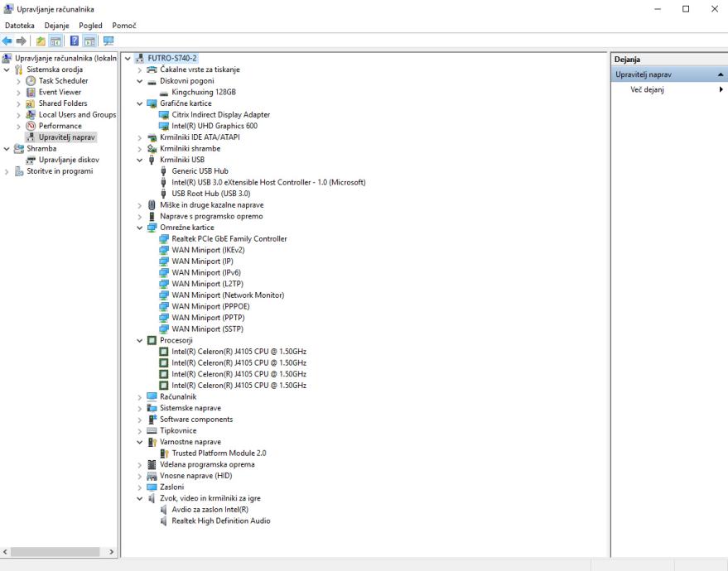
Task: Select the Zasloni category
Action: tap(171, 487)
